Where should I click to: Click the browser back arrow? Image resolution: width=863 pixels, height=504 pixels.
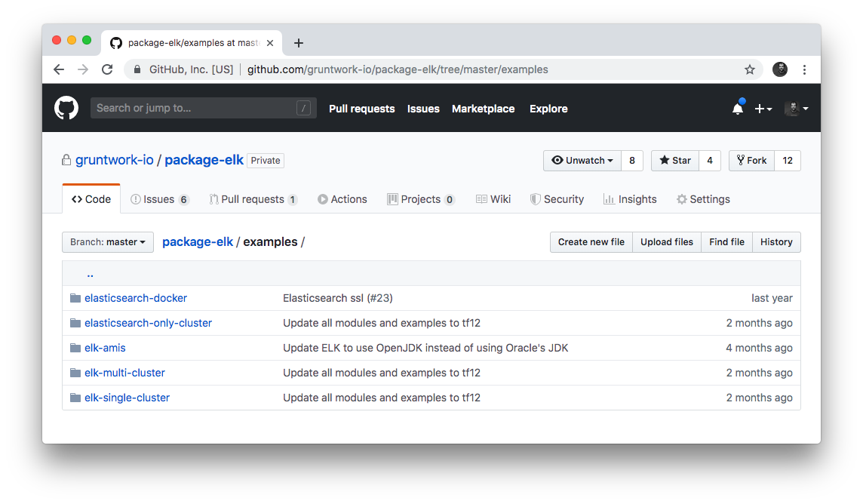tap(59, 69)
